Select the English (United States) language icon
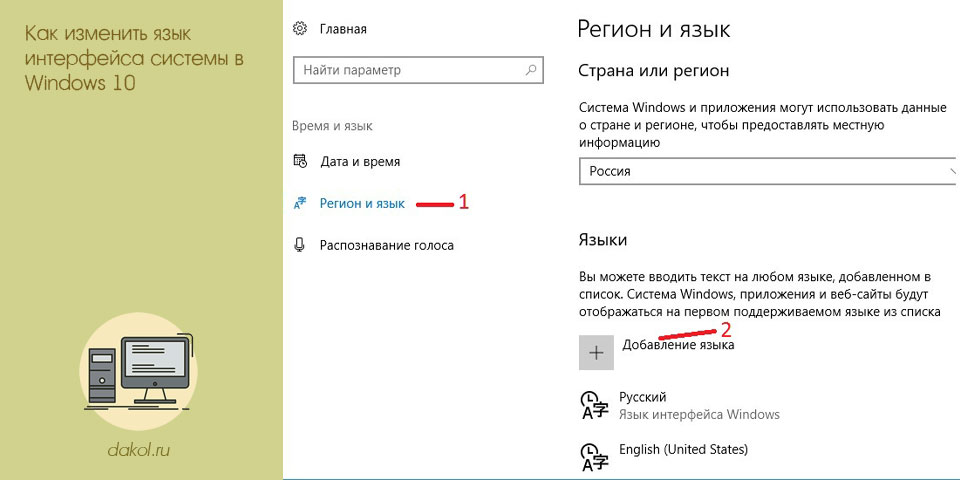 click(x=594, y=457)
